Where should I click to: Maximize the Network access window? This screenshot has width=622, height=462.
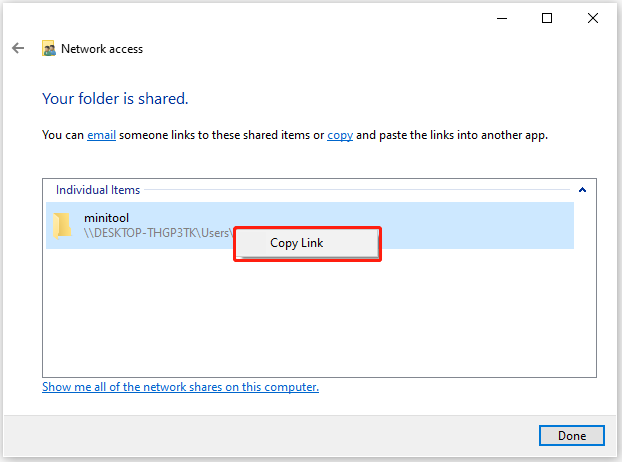point(547,17)
